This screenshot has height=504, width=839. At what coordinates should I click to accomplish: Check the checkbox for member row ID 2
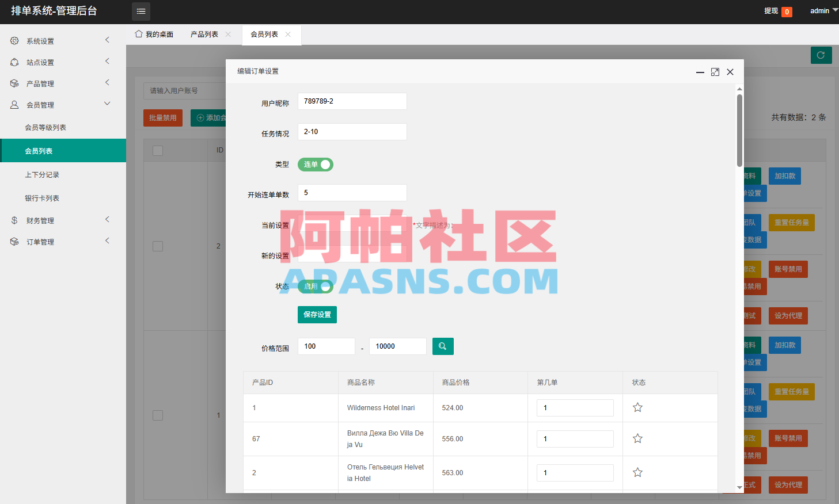click(x=158, y=246)
